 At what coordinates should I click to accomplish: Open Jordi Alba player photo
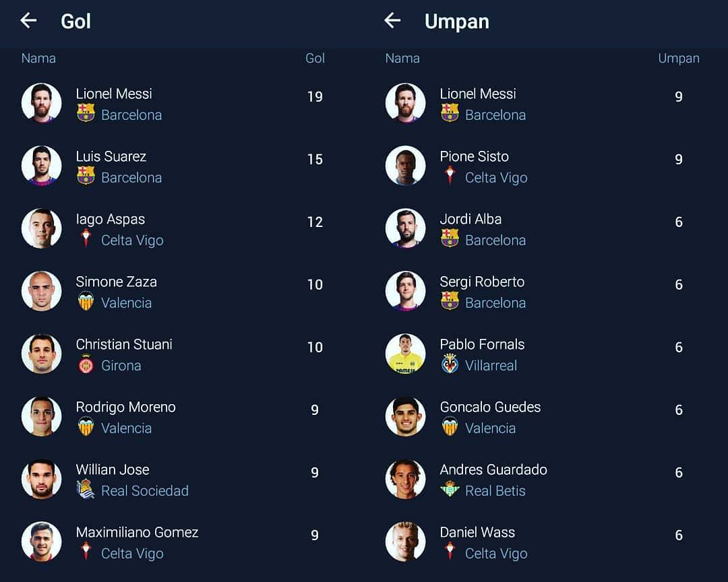(405, 228)
